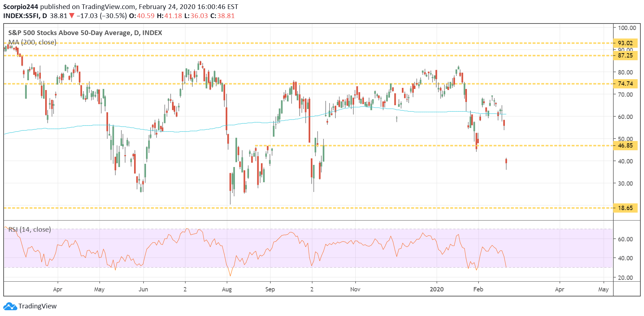This screenshot has height=316, width=644.
Task: Click the 60.00 price axis label
Action: point(626,117)
